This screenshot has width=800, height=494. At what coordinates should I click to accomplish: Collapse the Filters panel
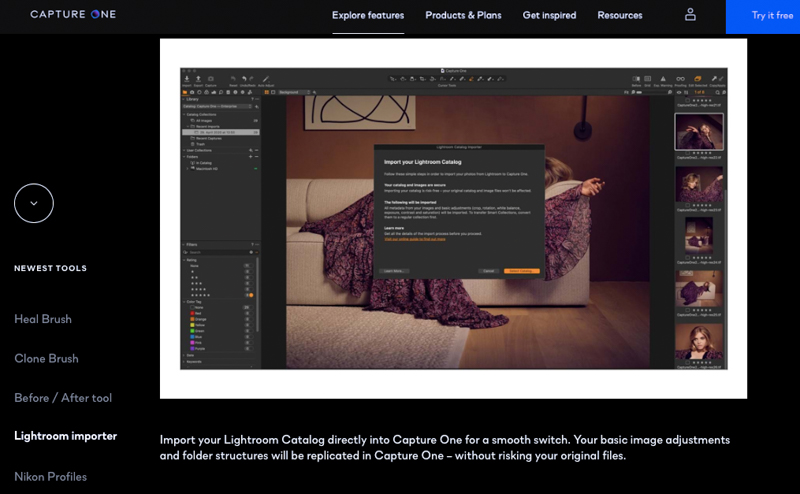coord(184,244)
